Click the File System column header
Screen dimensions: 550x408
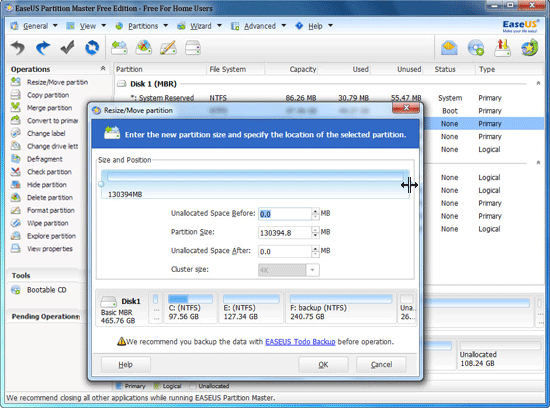[x=235, y=69]
